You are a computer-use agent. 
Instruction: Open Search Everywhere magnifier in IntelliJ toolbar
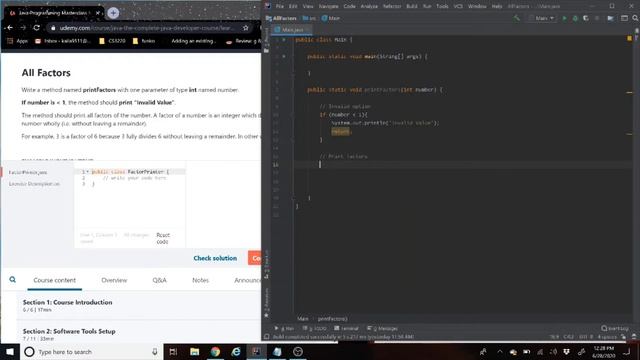[635, 18]
